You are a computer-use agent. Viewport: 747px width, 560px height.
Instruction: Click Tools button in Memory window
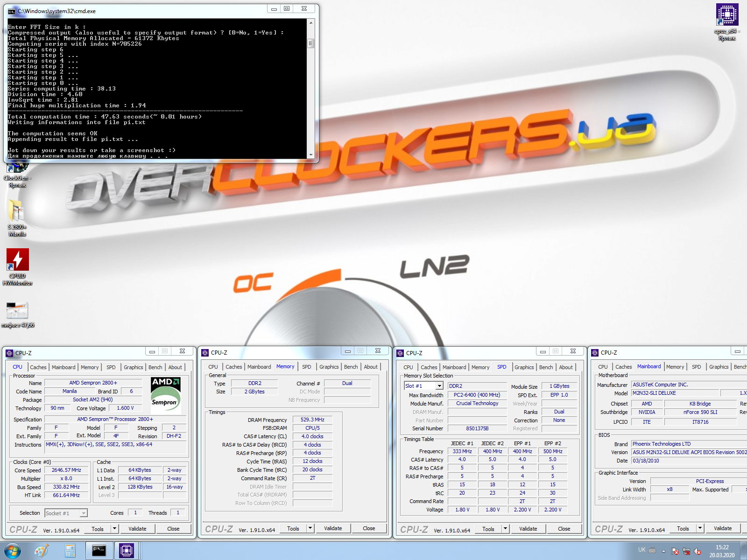pos(293,528)
